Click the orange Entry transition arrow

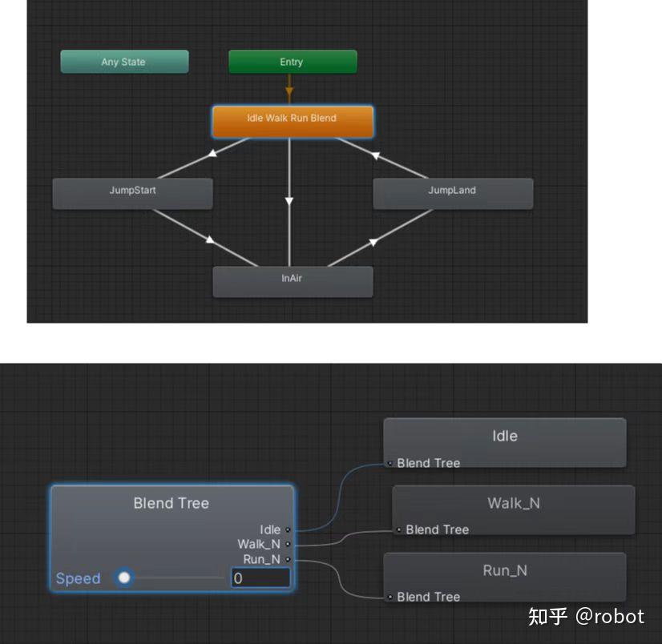[289, 91]
